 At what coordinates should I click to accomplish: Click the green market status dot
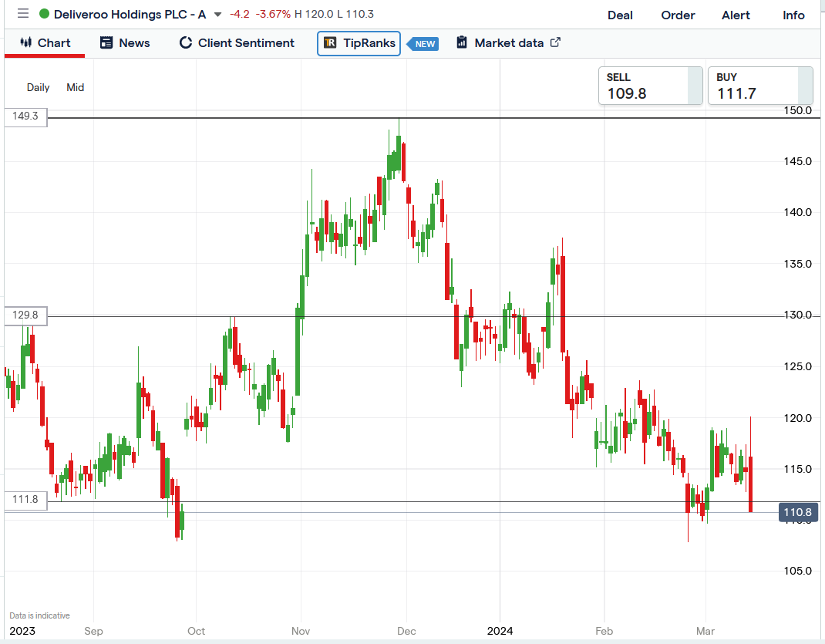click(44, 14)
